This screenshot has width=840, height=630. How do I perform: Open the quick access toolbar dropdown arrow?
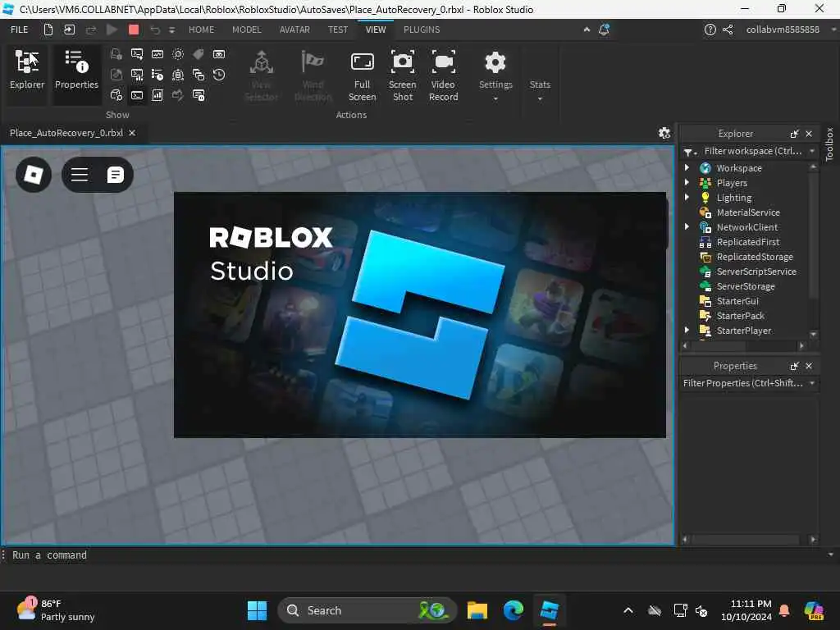click(x=172, y=30)
